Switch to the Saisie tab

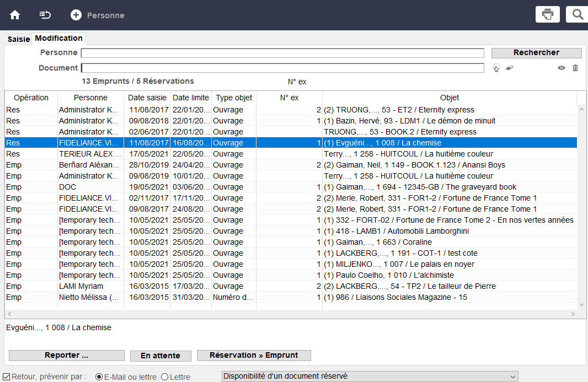tap(18, 39)
